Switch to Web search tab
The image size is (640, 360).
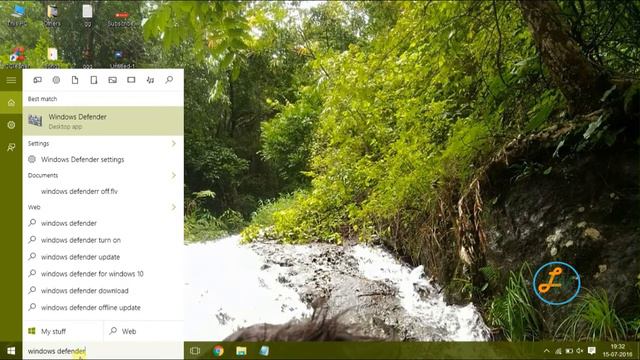click(144, 331)
